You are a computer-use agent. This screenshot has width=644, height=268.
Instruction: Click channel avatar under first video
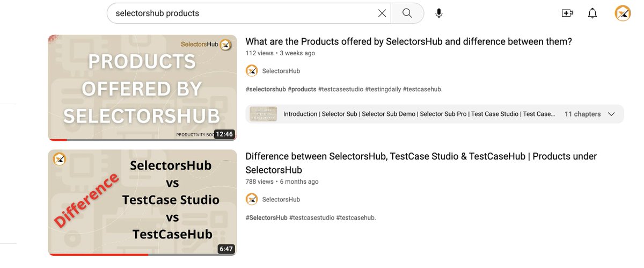[252, 71]
